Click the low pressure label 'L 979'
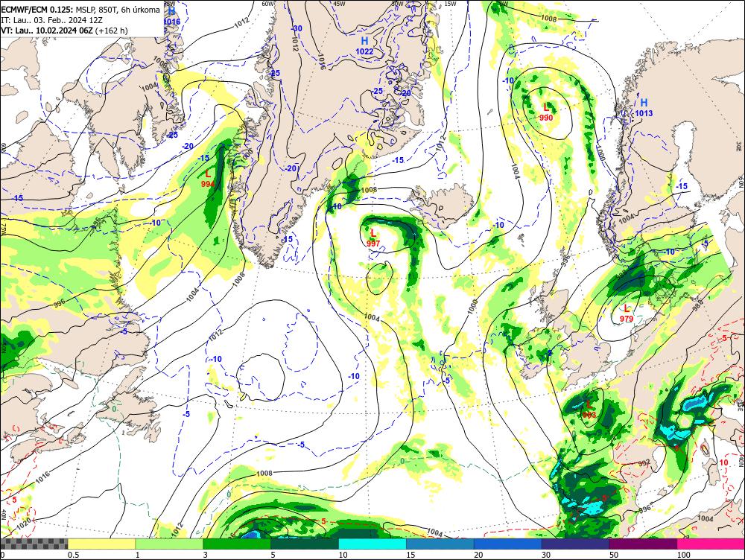The height and width of the screenshot is (560, 745). [627, 314]
